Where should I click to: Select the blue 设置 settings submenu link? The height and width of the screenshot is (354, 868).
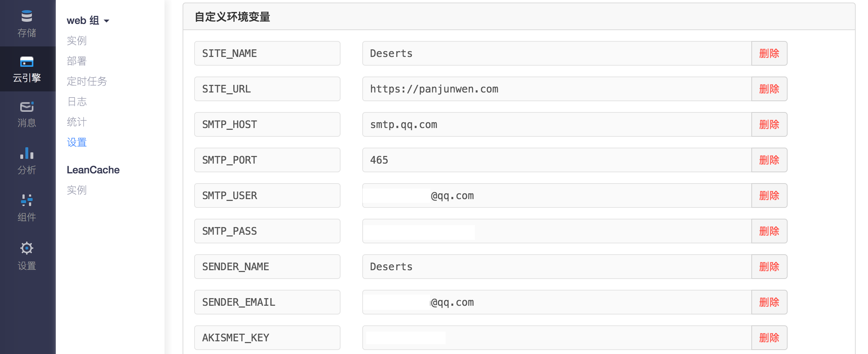click(77, 142)
